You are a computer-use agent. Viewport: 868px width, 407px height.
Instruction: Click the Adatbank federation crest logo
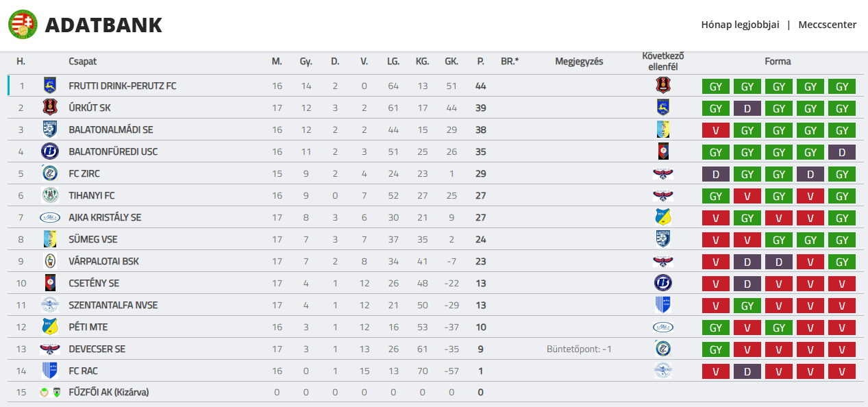pyautogui.click(x=23, y=25)
